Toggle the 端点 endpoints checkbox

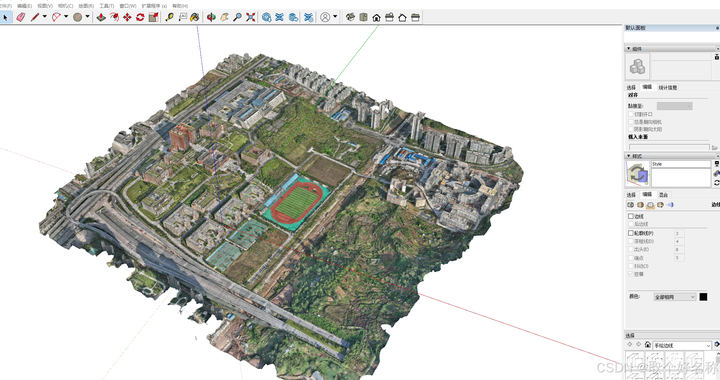tap(630, 257)
